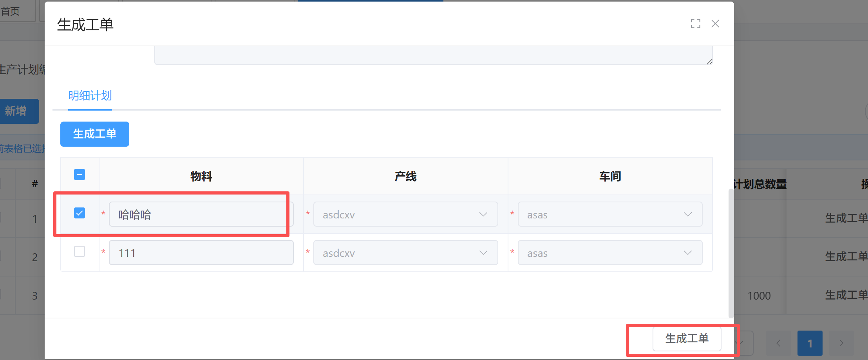Uncheck the 哈哈哈 row checkbox
The width and height of the screenshot is (868, 360).
pos(80,213)
